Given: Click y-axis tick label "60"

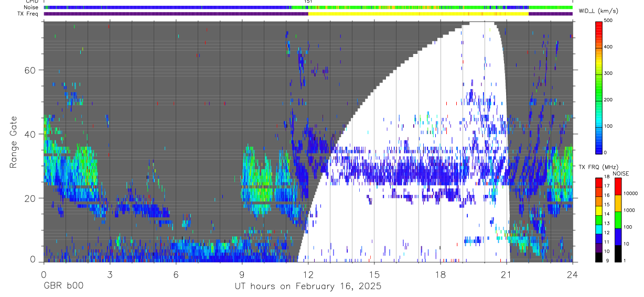Looking at the screenshot, I should 31,70.
